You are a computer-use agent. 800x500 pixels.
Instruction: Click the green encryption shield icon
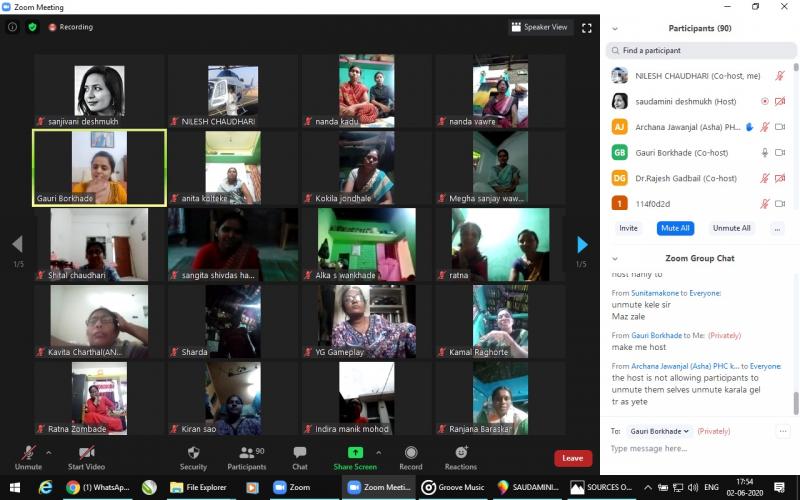pos(33,27)
